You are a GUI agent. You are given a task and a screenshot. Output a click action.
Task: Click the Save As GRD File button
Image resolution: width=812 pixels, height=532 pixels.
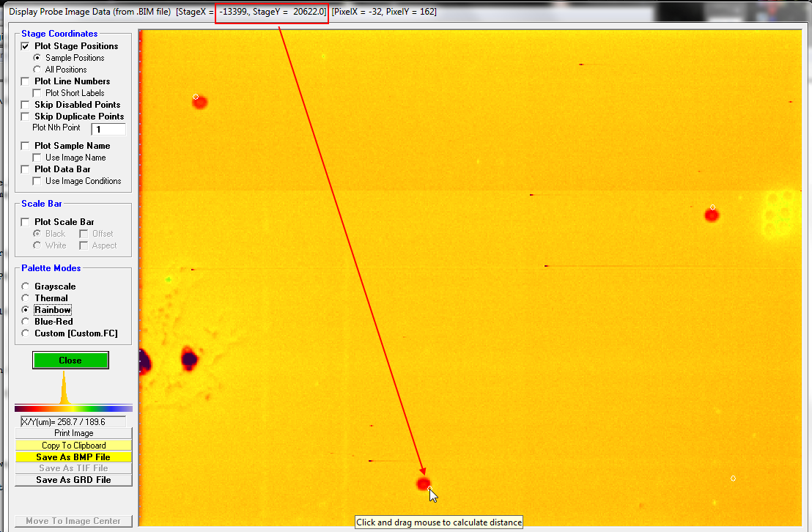point(73,480)
